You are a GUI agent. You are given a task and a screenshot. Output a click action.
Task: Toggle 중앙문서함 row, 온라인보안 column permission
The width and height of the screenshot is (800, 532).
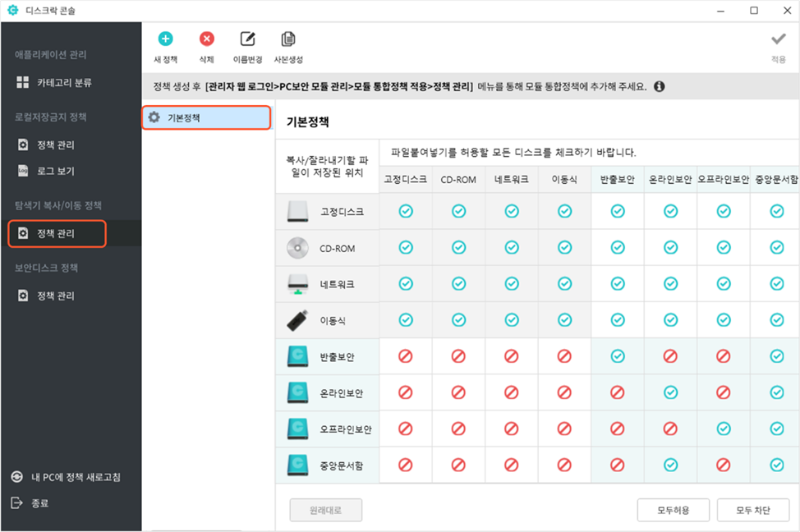pyautogui.click(x=670, y=465)
